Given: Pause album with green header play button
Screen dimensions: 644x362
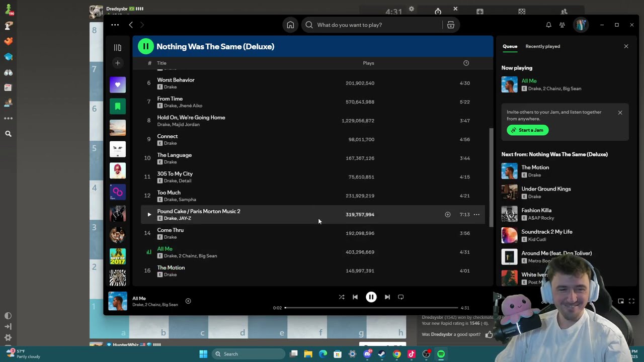Looking at the screenshot, I should pyautogui.click(x=145, y=46).
